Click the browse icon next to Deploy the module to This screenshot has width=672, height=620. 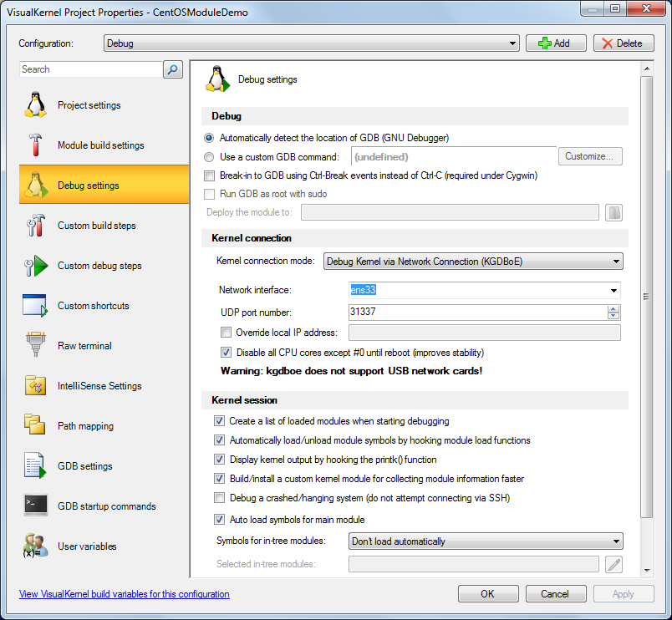click(x=613, y=212)
